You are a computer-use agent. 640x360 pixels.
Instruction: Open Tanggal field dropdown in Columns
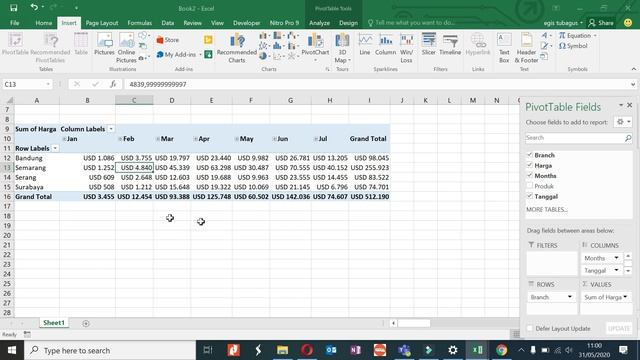pyautogui.click(x=616, y=270)
